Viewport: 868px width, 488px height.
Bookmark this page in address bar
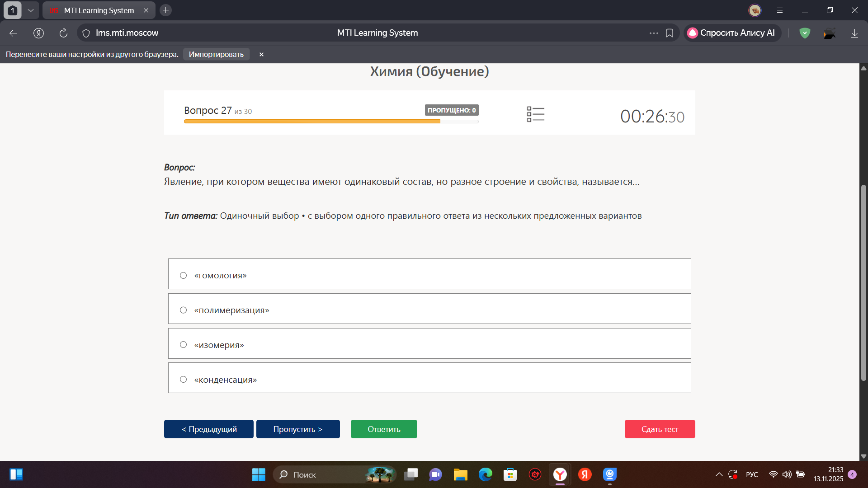670,33
